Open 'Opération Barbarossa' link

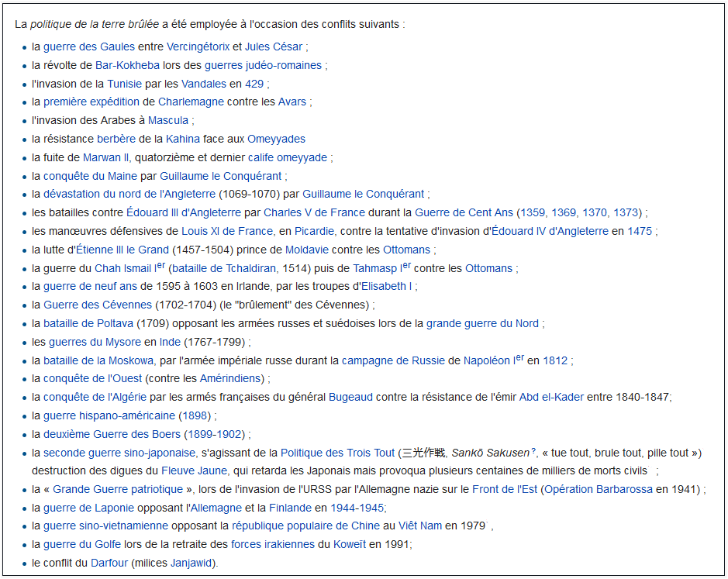point(599,489)
